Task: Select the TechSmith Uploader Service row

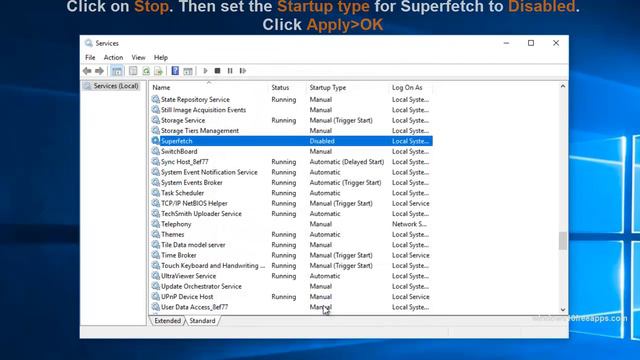Action: [x=291, y=213]
